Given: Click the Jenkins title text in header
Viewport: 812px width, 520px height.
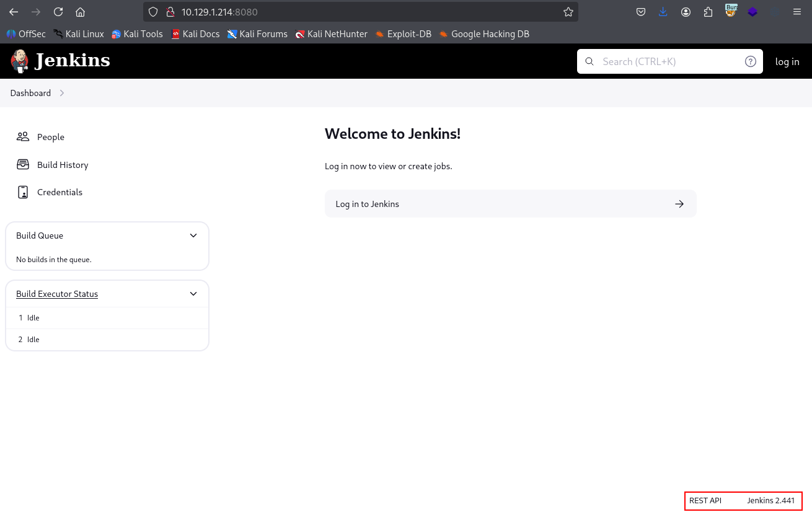Looking at the screenshot, I should coord(73,61).
